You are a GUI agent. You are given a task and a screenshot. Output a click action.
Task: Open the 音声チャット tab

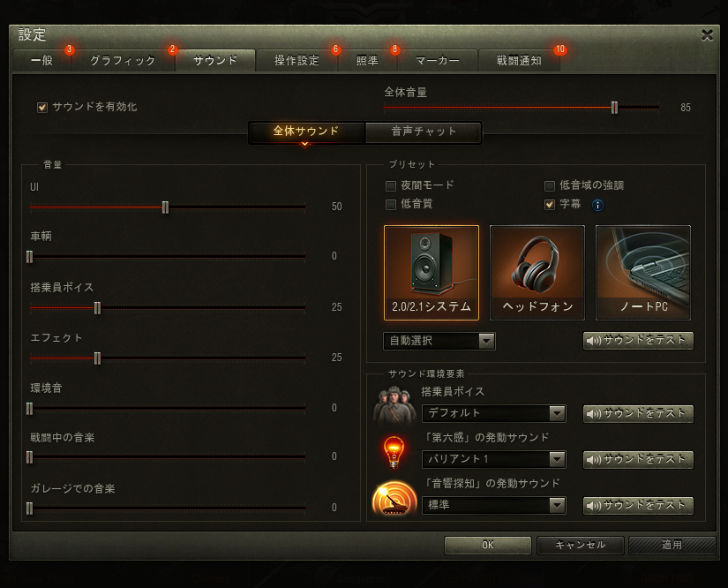click(424, 132)
